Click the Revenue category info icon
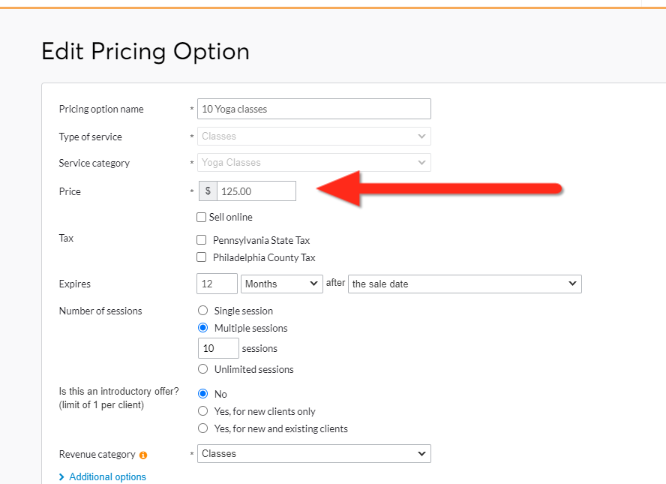Screen dimensions: 666x484 click(x=143, y=455)
